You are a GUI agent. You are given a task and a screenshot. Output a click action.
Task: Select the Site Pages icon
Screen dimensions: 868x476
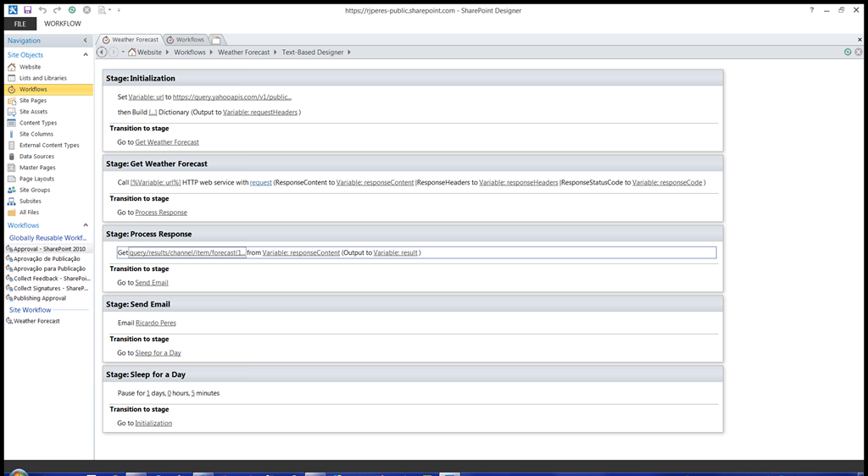pos(12,101)
